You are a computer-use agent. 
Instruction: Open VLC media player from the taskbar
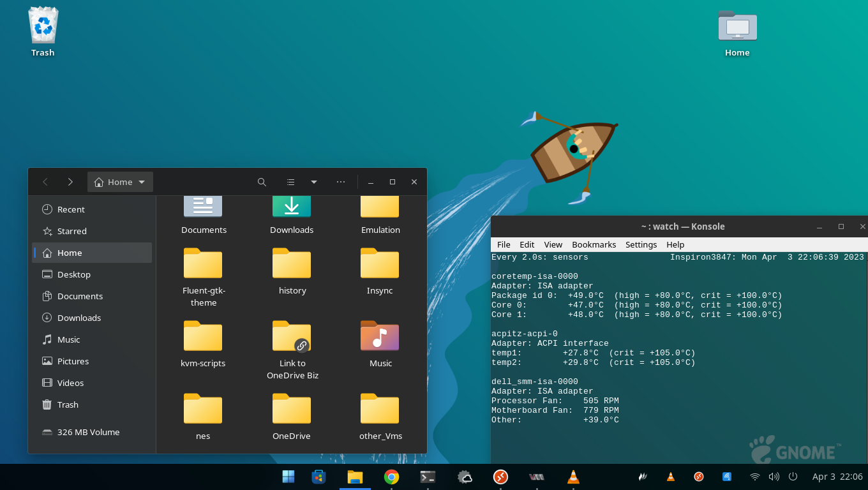coord(572,477)
